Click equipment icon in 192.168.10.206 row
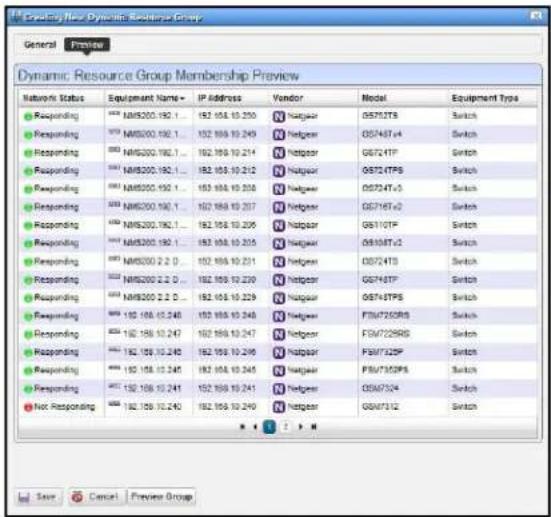Image resolution: width=551 pixels, height=517 pixels. point(114,222)
